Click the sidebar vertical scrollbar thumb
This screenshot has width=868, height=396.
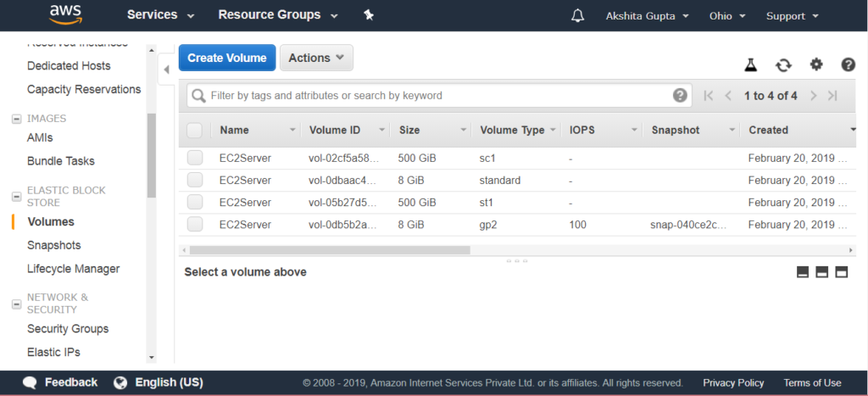pyautogui.click(x=151, y=155)
